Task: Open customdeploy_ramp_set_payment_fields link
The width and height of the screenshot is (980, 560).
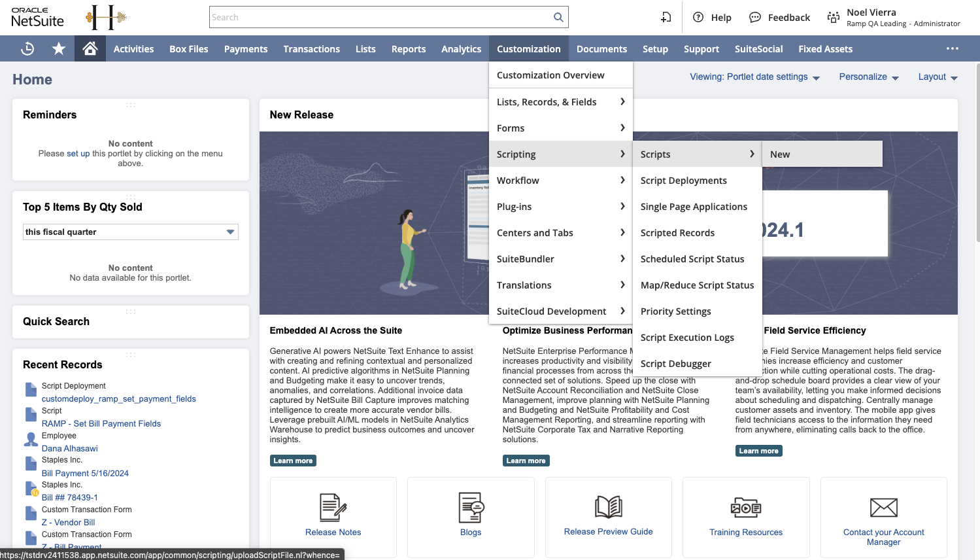Action: pos(119,398)
